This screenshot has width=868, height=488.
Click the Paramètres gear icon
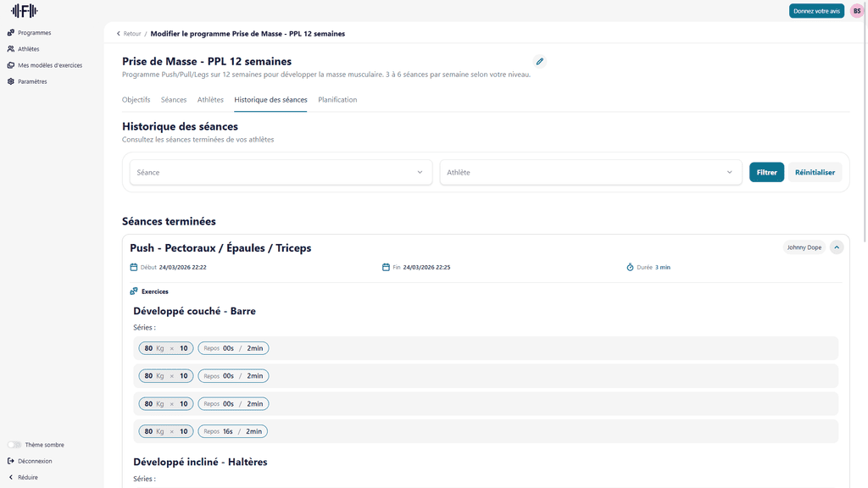(11, 82)
